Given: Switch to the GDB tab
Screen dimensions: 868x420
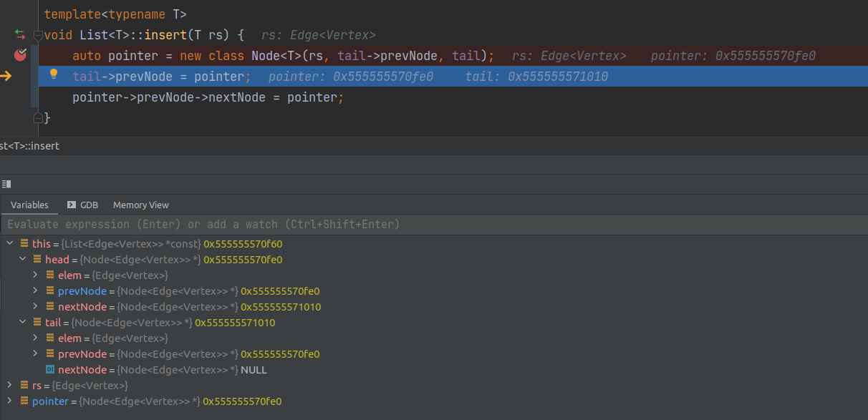Looking at the screenshot, I should (82, 205).
